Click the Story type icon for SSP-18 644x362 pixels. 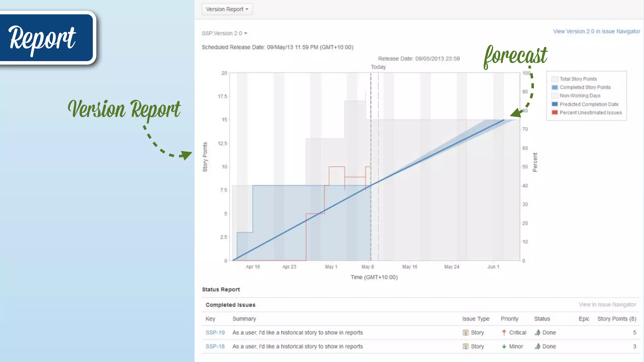coord(466,346)
